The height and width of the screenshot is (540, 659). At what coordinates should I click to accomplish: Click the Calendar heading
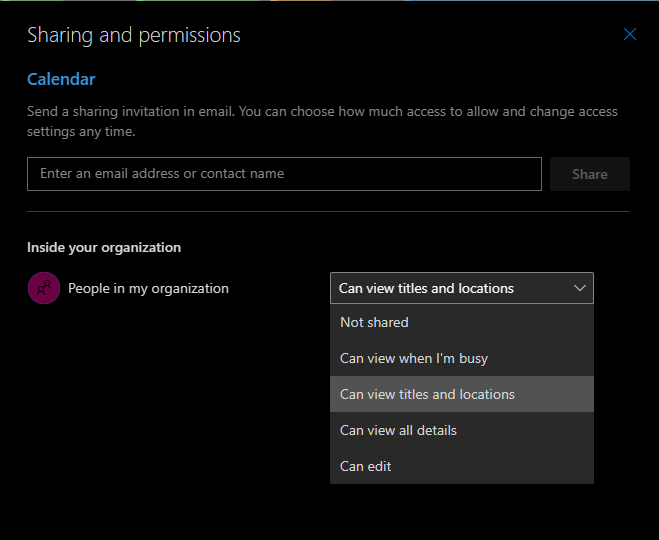pos(61,79)
